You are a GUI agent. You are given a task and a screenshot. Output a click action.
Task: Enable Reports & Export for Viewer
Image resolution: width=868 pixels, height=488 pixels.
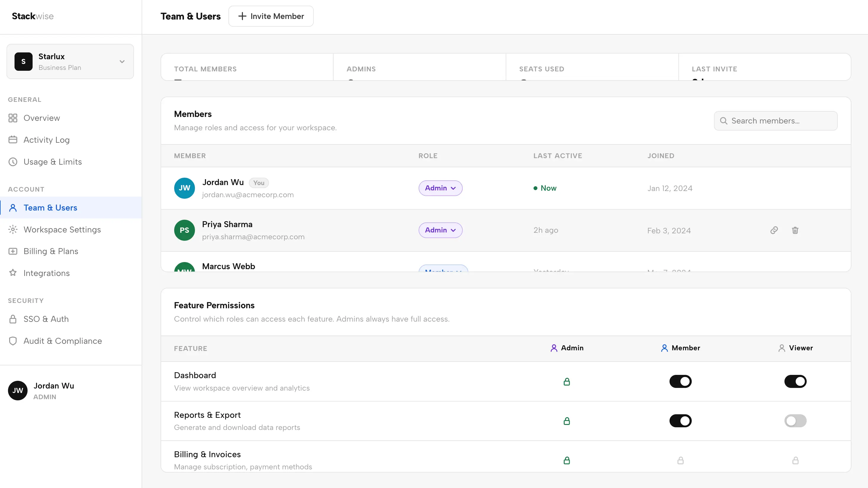(795, 421)
